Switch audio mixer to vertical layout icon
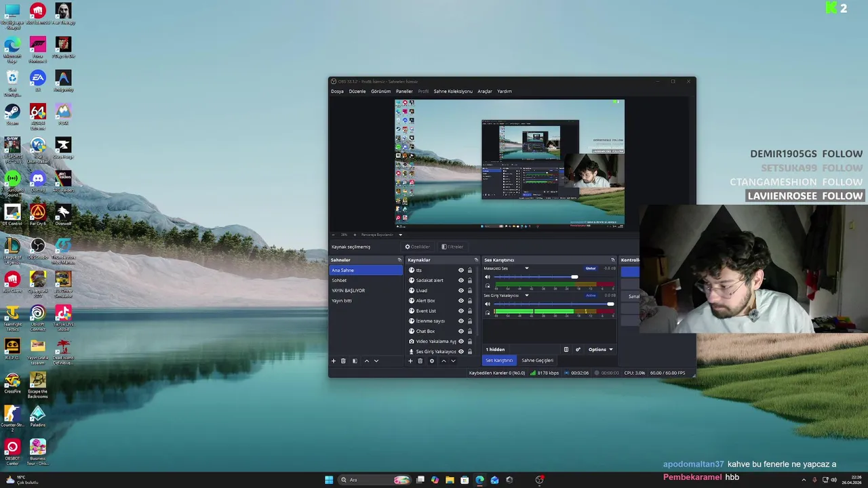This screenshot has height=488, width=868. point(566,350)
